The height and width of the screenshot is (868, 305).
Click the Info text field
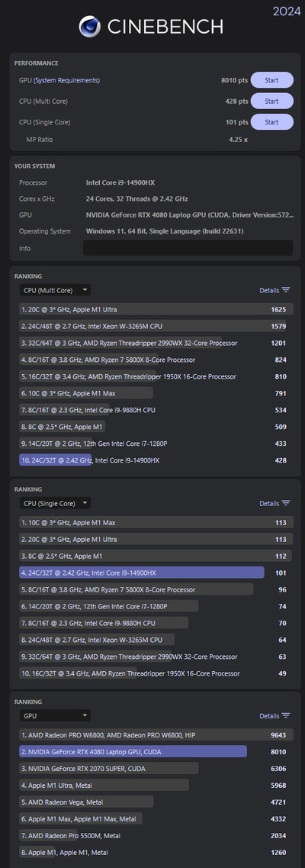(x=188, y=248)
